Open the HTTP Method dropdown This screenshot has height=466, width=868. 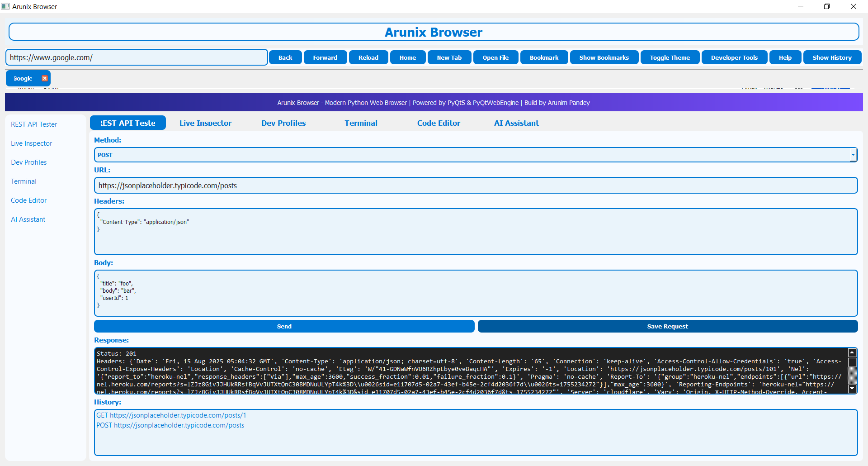(x=853, y=154)
